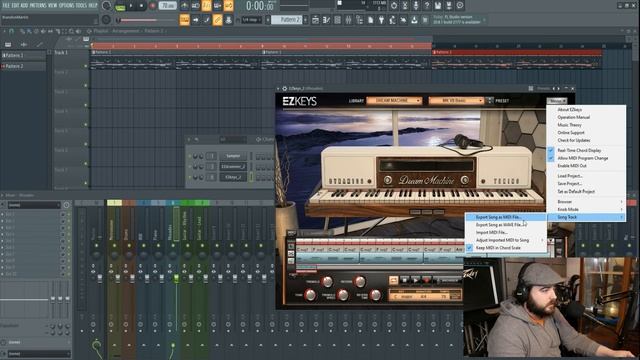The image size is (640, 360).
Task: Expand the Song Track submenu entry
Action: [x=586, y=217]
